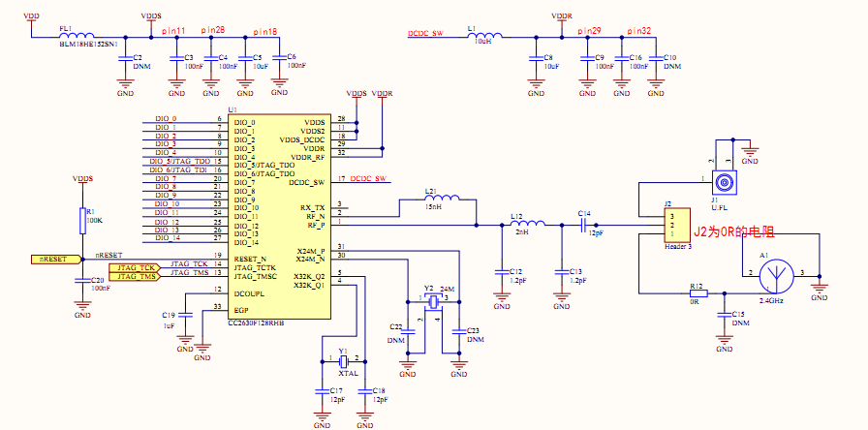The height and width of the screenshot is (430, 868).
Task: Select capacitor C10 DNM symbol
Action: pos(656,57)
